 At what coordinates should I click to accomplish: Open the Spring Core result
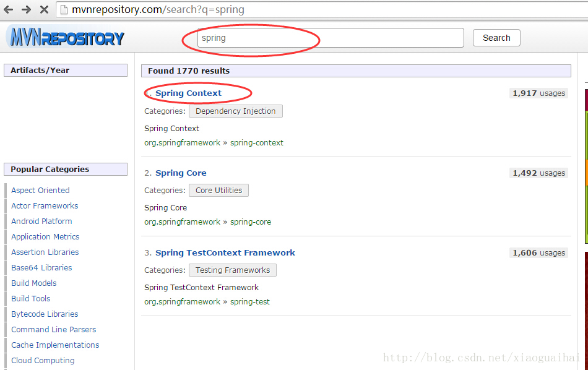(181, 173)
